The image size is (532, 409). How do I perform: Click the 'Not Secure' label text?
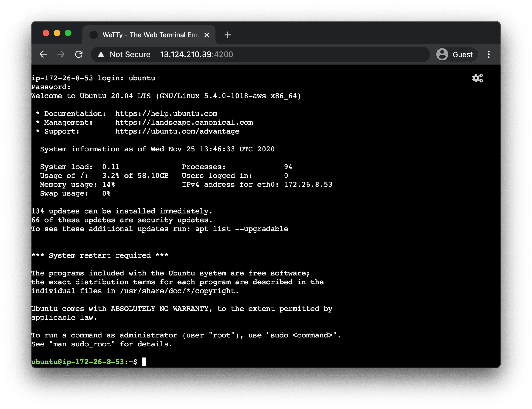click(130, 54)
